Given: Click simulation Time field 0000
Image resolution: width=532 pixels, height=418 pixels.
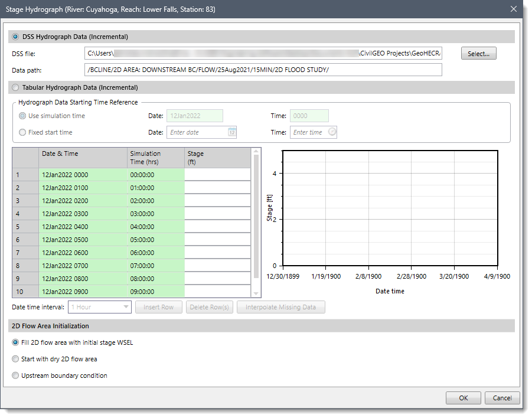Looking at the screenshot, I should point(309,116).
